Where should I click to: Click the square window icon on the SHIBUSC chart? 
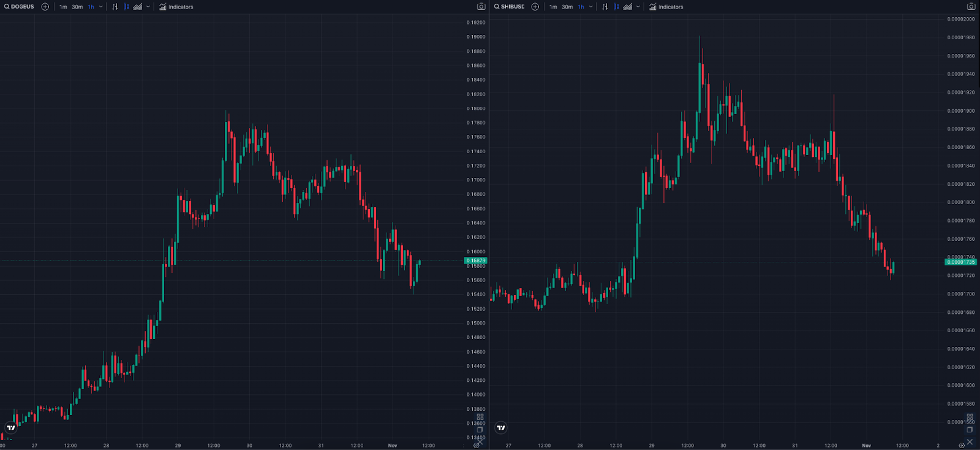pos(970,430)
